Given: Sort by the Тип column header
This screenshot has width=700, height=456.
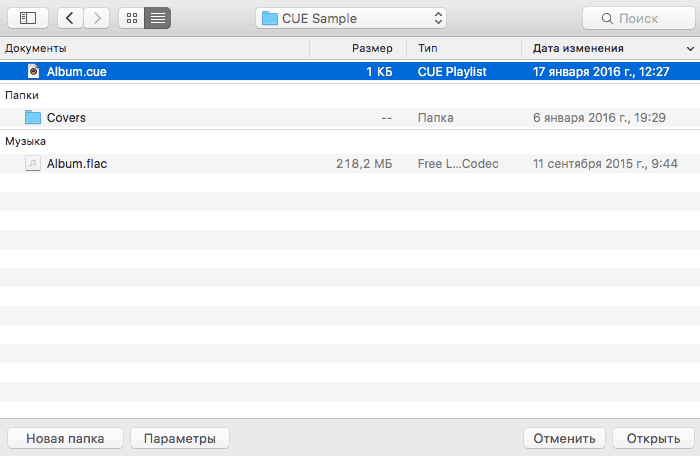Looking at the screenshot, I should point(427,48).
